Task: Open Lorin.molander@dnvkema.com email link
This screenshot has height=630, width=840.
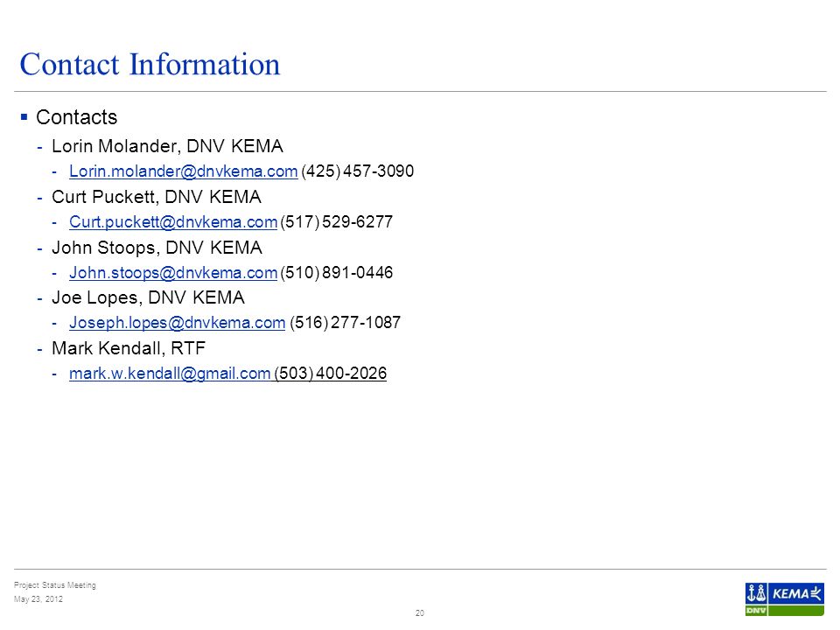Action: pyautogui.click(x=183, y=171)
